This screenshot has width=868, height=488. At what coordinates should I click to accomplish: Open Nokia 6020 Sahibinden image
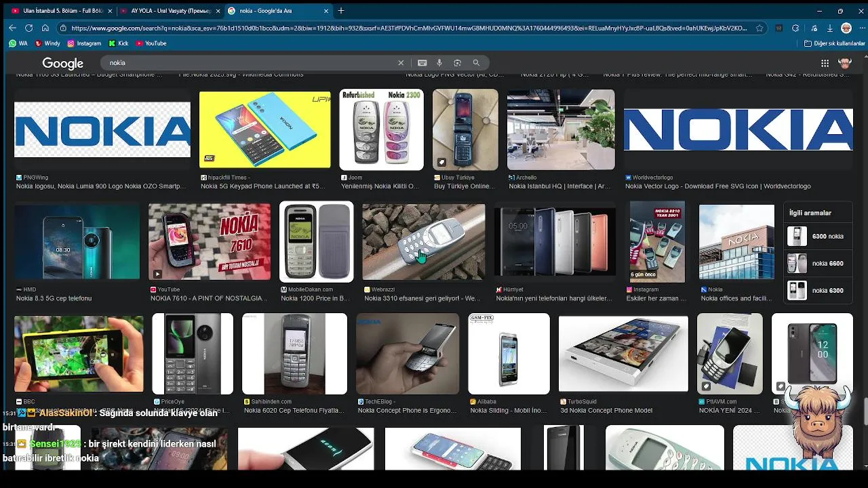pyautogui.click(x=294, y=353)
